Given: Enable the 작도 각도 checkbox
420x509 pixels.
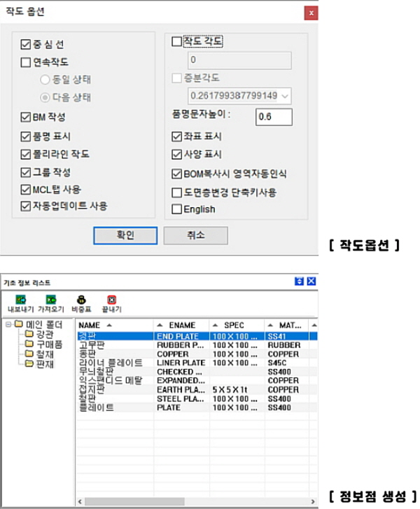Looking at the screenshot, I should coord(176,41).
